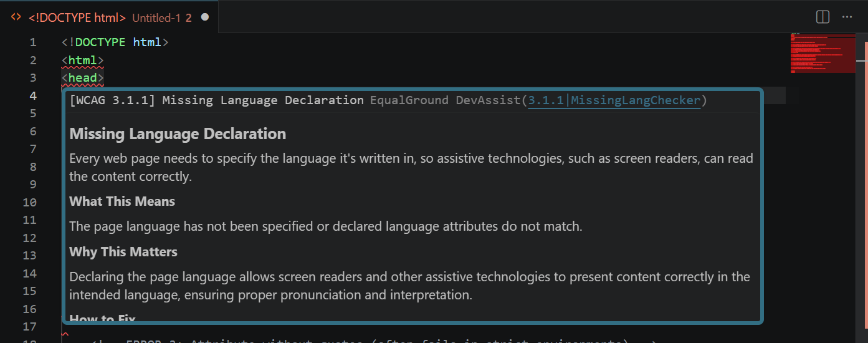The image size is (868, 343).
Task: Click line number 1 in gutter
Action: click(x=33, y=43)
